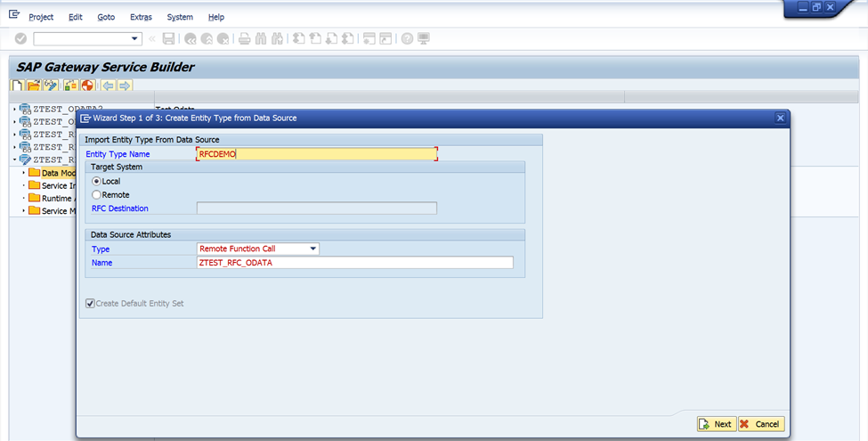
Task: Close the wizard dialog with X
Action: 780,118
